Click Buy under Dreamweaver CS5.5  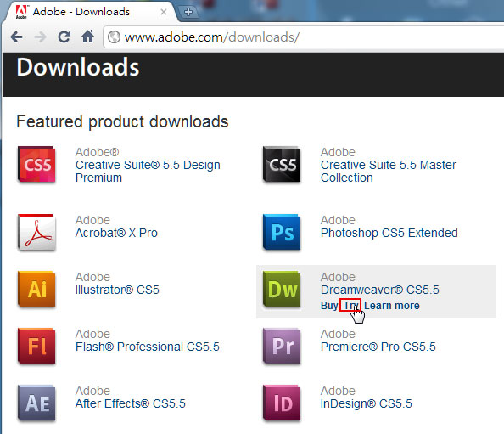point(329,305)
